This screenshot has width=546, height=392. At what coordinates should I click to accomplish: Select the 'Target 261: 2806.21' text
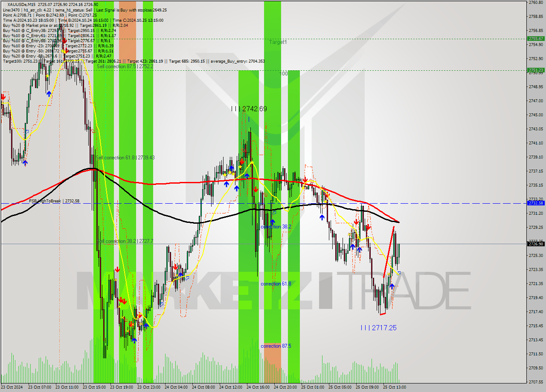click(102, 61)
